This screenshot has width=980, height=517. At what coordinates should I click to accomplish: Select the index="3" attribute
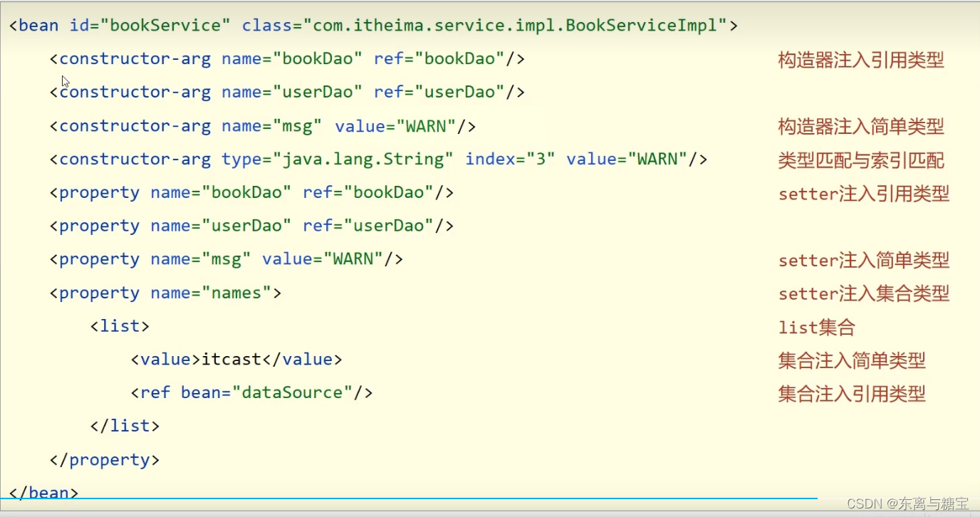coord(510,160)
